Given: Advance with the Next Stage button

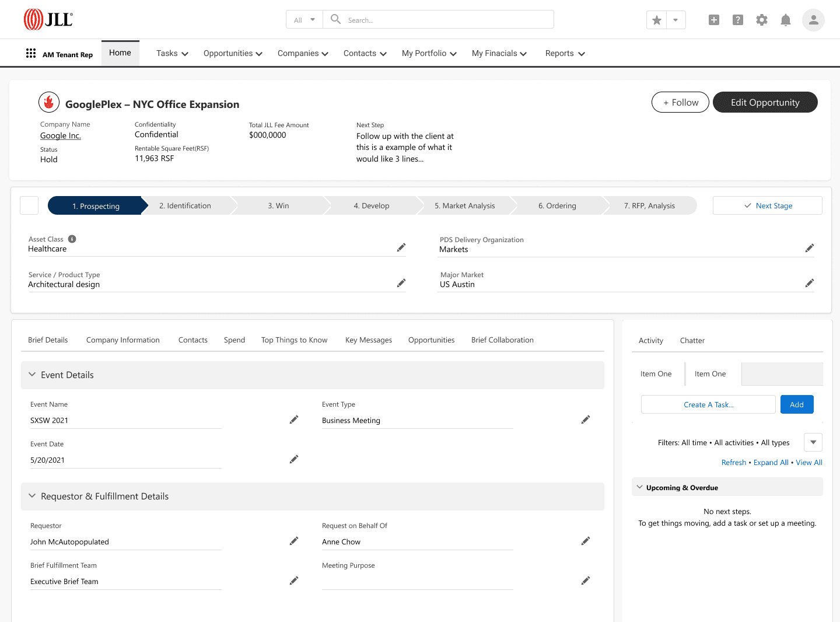Looking at the screenshot, I should (768, 205).
